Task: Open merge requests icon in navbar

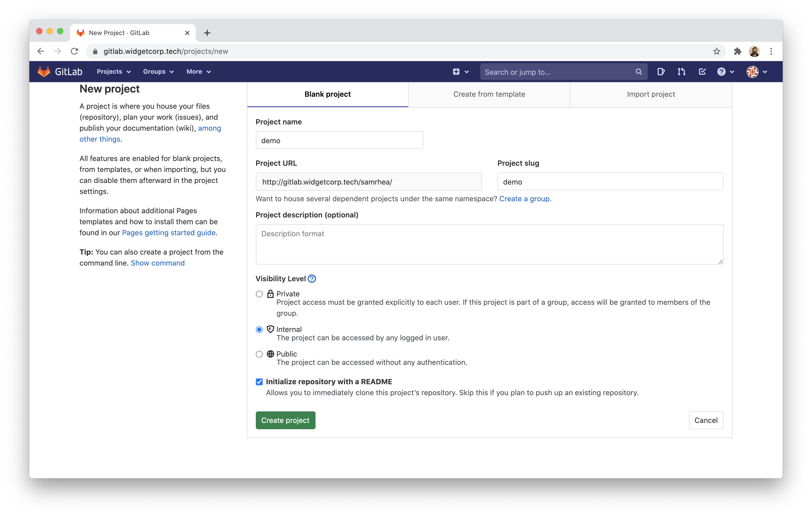Action: (x=681, y=71)
